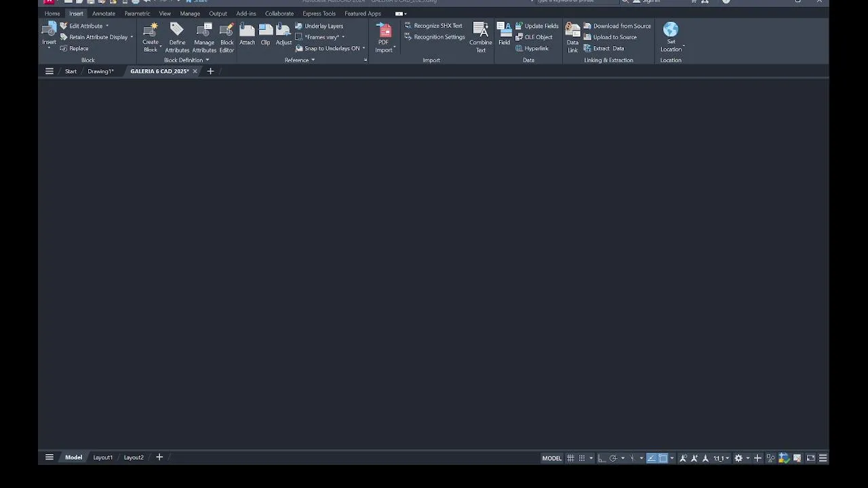Screen dimensions: 868x488
Task: Close the GALERIA 6 CAD_2025 tab
Action: (x=195, y=71)
